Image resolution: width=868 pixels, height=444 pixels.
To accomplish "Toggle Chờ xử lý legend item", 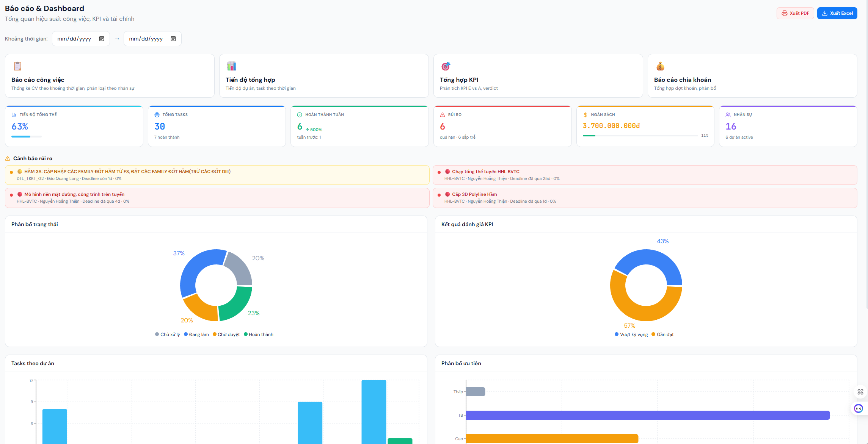I will 168,335.
